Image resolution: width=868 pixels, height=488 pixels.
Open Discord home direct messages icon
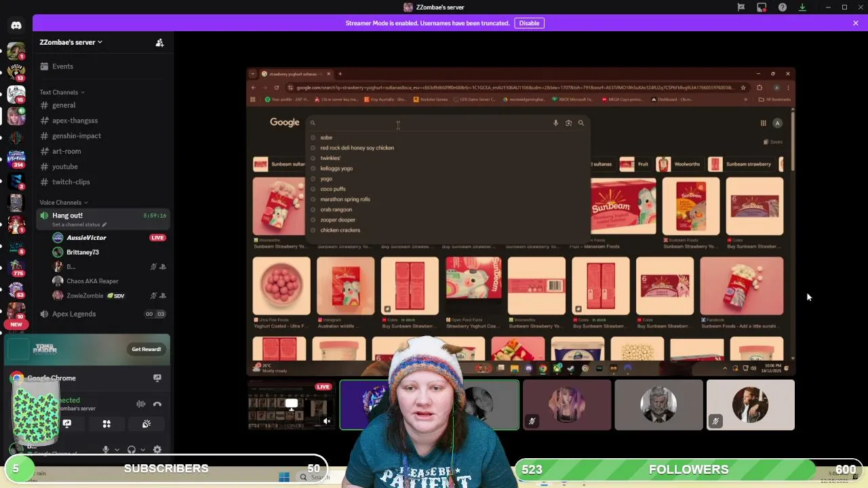pyautogui.click(x=16, y=26)
